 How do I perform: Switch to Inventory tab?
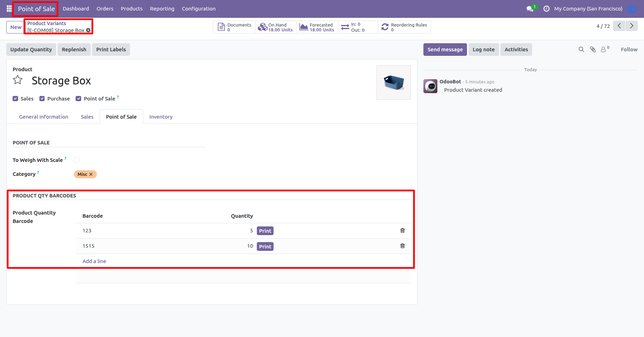point(161,117)
